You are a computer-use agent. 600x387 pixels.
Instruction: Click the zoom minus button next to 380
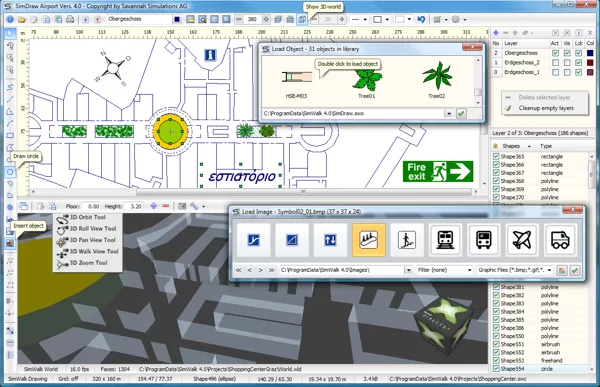(239, 19)
